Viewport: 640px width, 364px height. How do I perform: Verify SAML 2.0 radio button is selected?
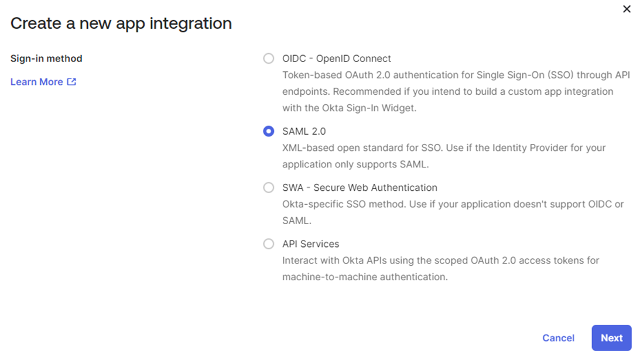[x=268, y=131]
